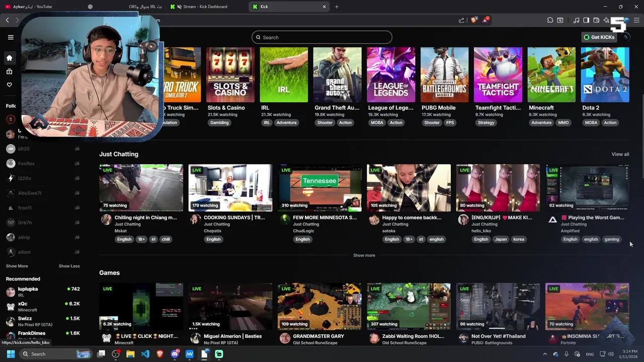
Task: Open COOKING SUNDAYS stream thumbnail
Action: click(230, 188)
